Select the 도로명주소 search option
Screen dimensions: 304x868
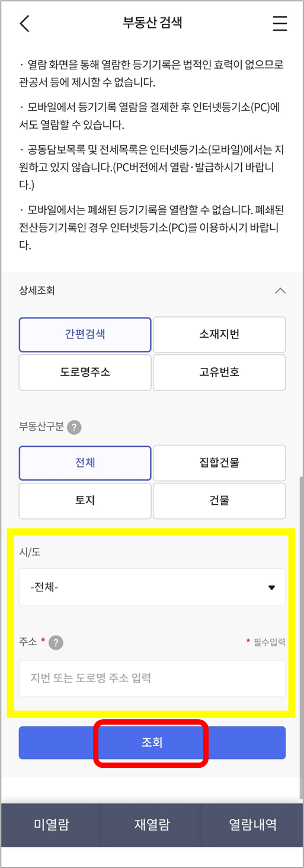click(x=85, y=373)
